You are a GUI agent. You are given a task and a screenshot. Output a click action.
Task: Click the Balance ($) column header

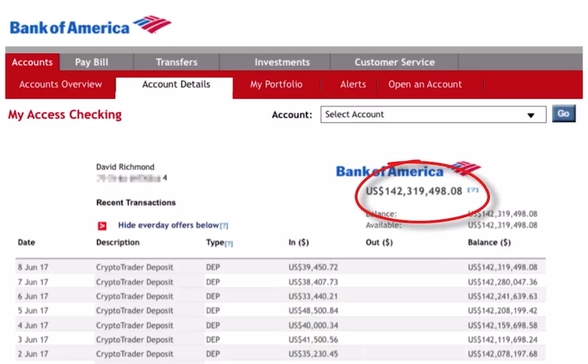click(x=489, y=243)
